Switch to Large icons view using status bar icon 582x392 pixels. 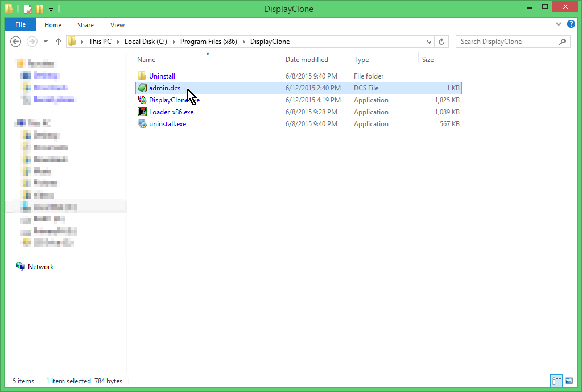[x=569, y=381]
